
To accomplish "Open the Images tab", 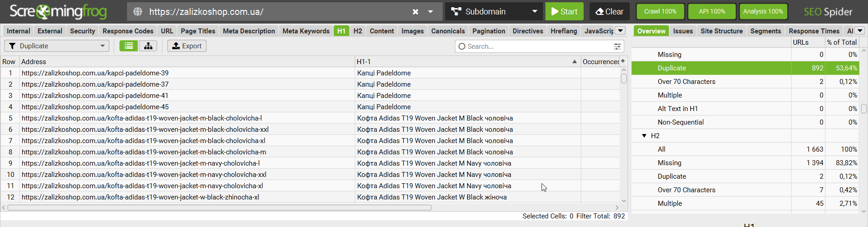I will (x=412, y=31).
